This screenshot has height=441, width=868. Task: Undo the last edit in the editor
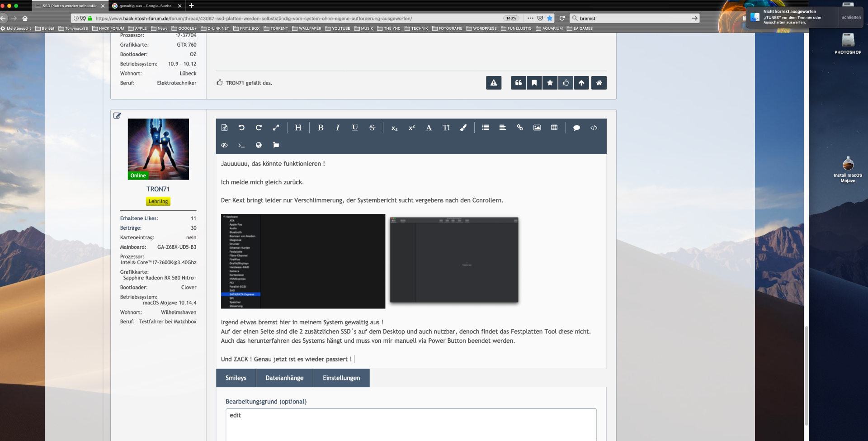point(241,128)
